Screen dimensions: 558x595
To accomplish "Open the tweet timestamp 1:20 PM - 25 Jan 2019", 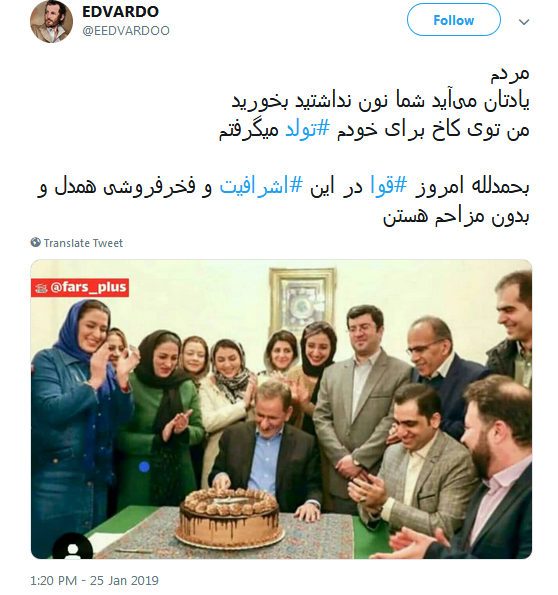I will (94, 581).
